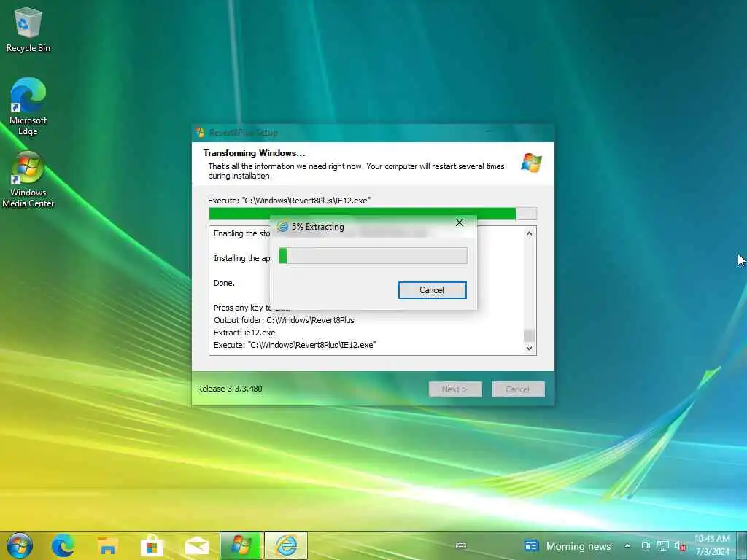This screenshot has height=560, width=747.
Task: Click the Start orb button
Action: click(20, 545)
